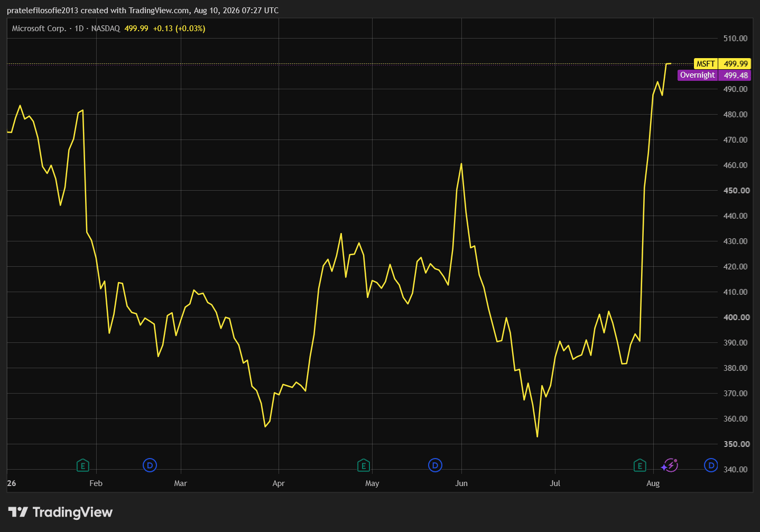Click the 440.00 price axis label

tap(736, 216)
